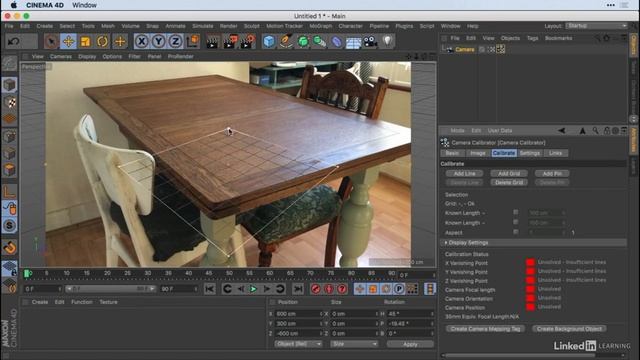Open the Size mode dropdown
The height and width of the screenshot is (360, 640).
[354, 344]
